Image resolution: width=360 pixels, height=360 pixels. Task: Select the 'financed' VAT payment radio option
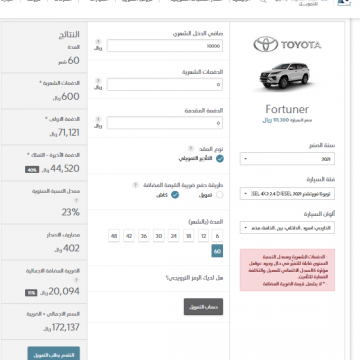(x=219, y=195)
